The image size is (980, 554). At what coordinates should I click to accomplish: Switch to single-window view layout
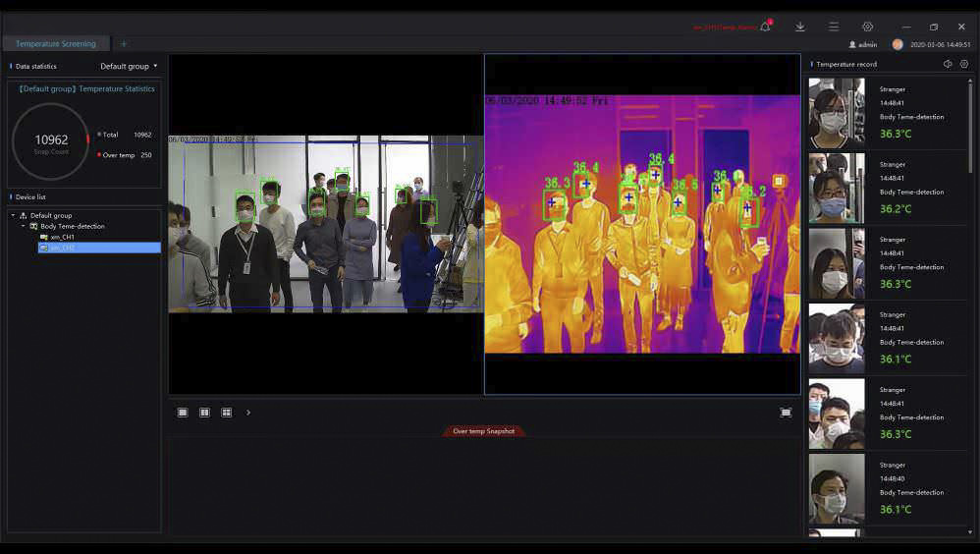tap(183, 413)
